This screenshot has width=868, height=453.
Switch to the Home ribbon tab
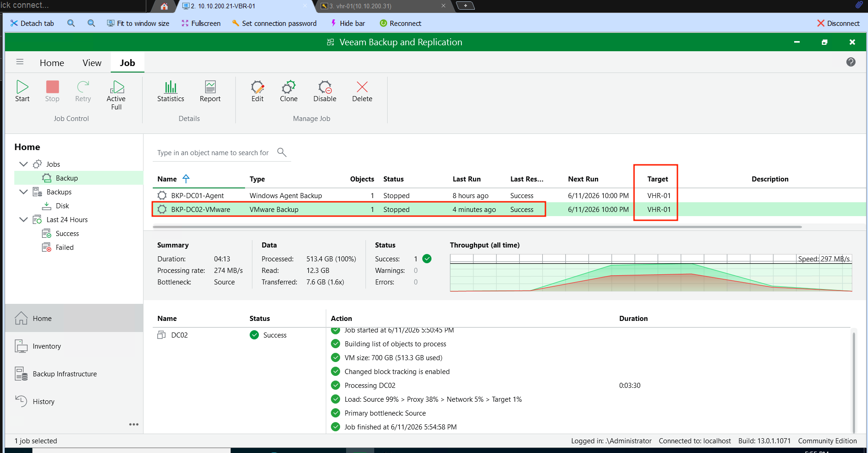[52, 63]
